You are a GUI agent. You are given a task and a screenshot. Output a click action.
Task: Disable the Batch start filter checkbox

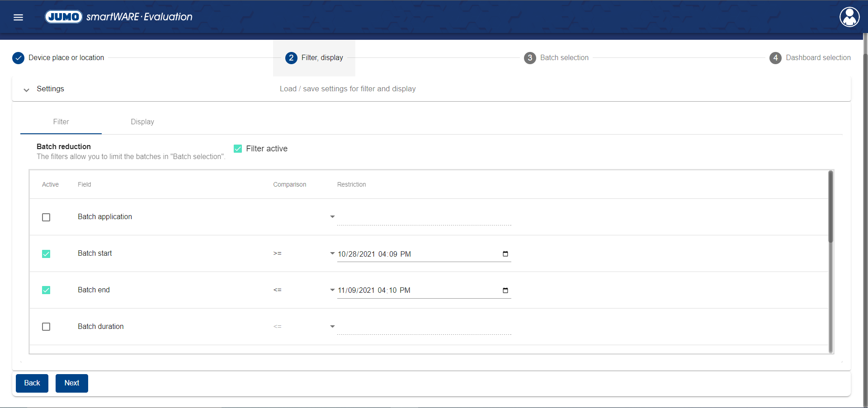(46, 254)
